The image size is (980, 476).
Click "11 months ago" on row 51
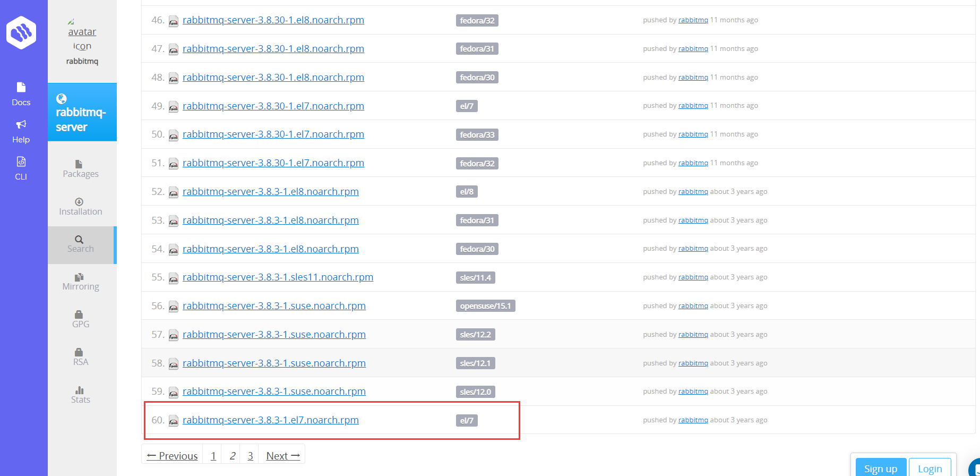click(x=734, y=163)
